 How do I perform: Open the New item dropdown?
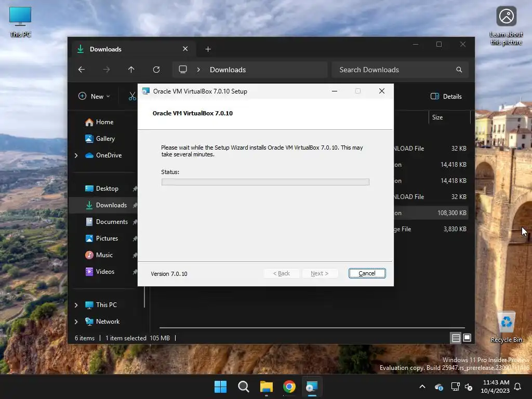[x=94, y=96]
